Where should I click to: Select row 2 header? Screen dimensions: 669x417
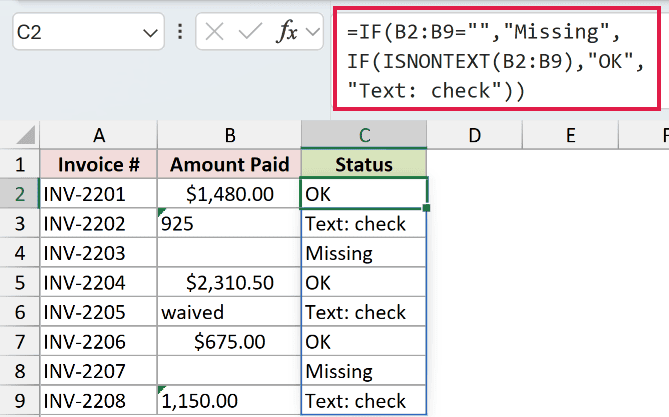point(20,194)
